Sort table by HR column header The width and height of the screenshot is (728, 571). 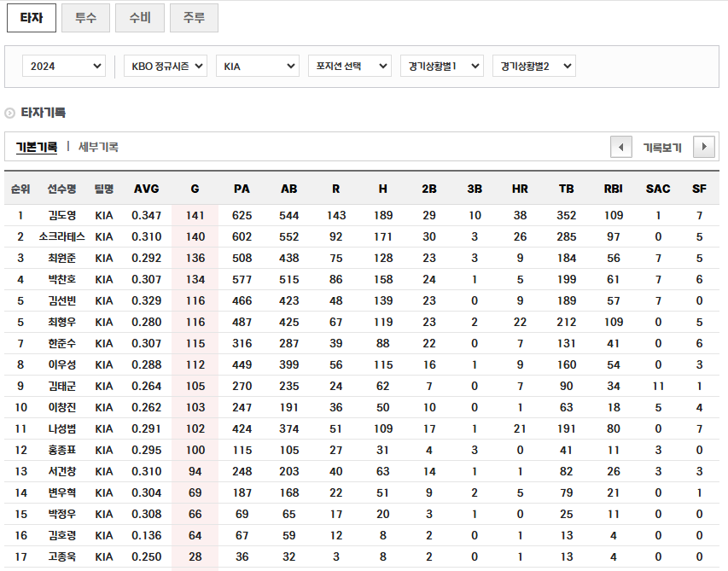click(x=520, y=189)
